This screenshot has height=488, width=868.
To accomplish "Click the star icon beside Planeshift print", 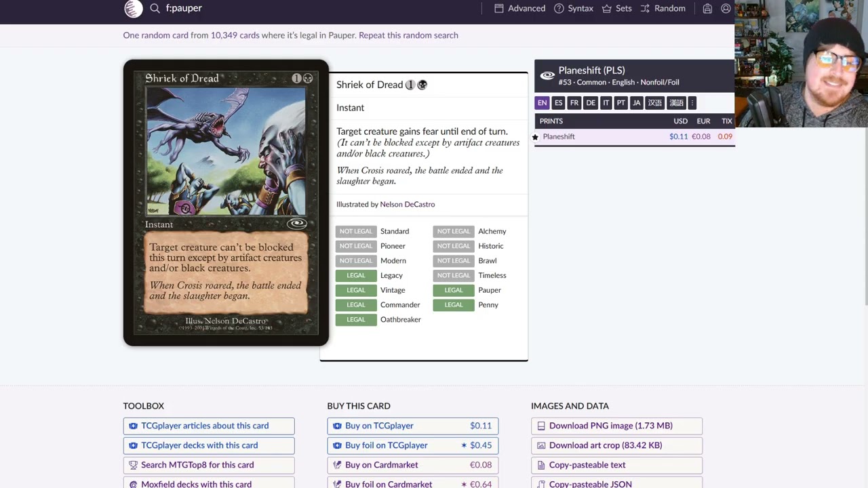I will pyautogui.click(x=535, y=137).
